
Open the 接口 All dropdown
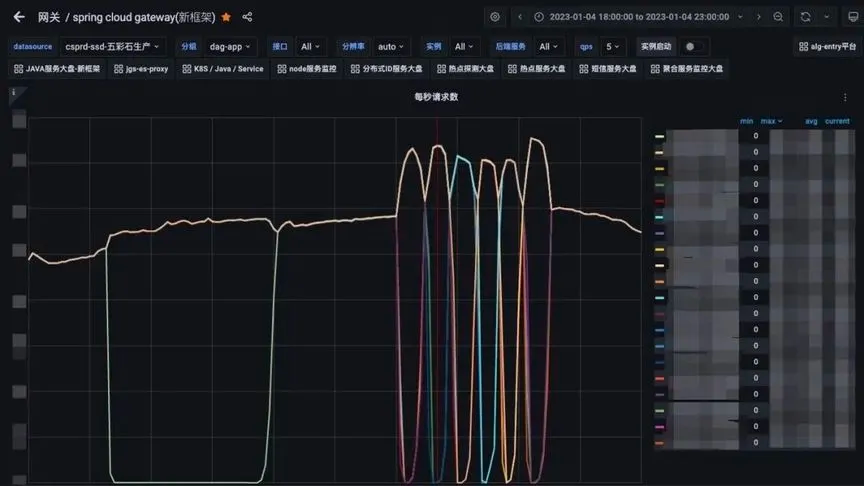click(x=310, y=47)
